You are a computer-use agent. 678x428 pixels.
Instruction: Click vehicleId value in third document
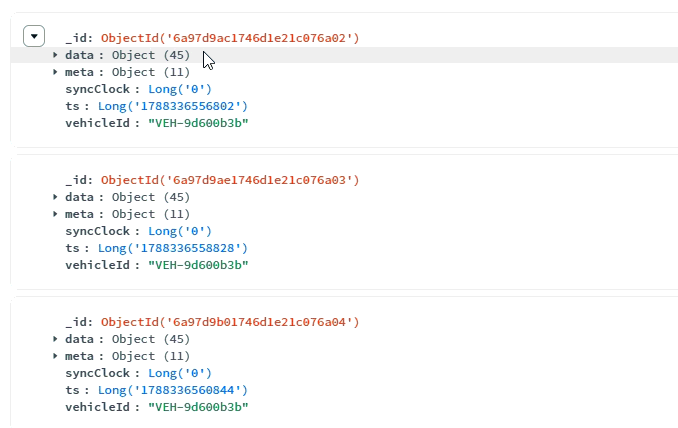point(198,407)
